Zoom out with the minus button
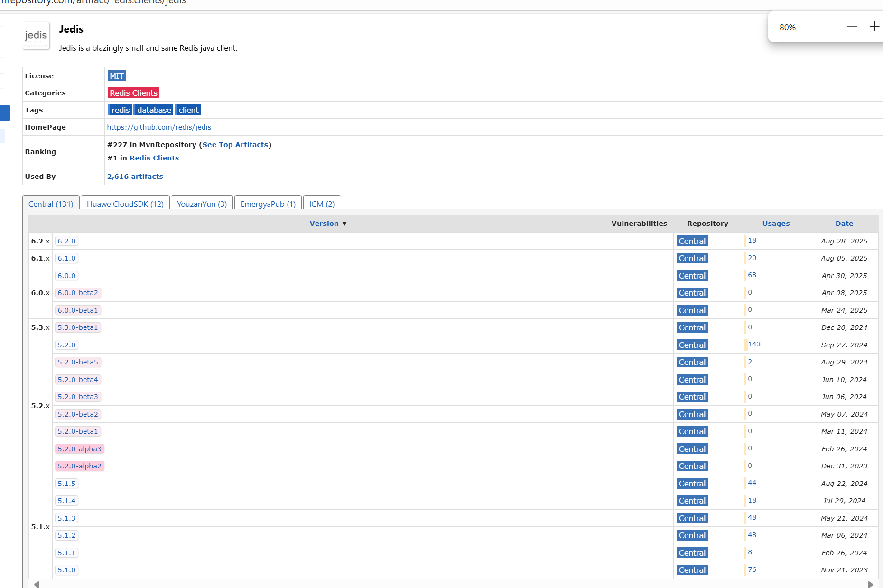Screen dimensions: 883x588 852,27
